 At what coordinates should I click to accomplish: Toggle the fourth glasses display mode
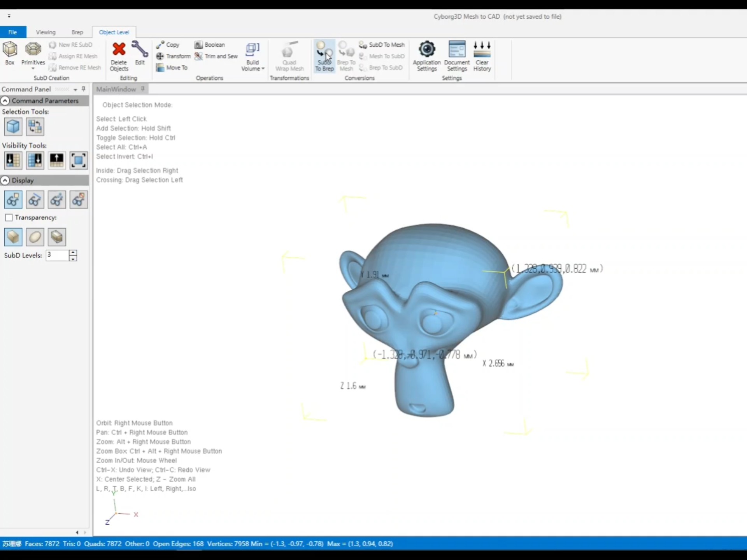coord(79,200)
